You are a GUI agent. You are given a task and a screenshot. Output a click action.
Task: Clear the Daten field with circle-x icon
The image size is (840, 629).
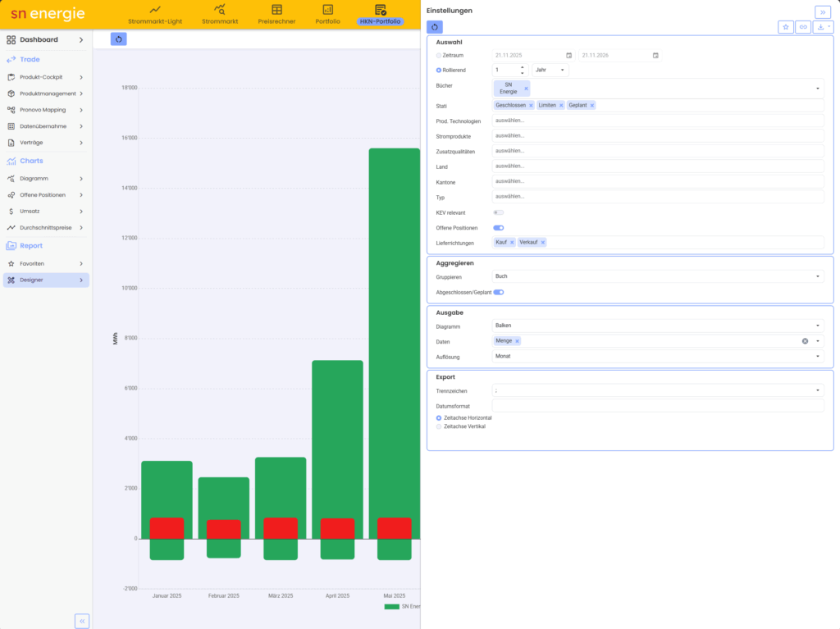[805, 341]
